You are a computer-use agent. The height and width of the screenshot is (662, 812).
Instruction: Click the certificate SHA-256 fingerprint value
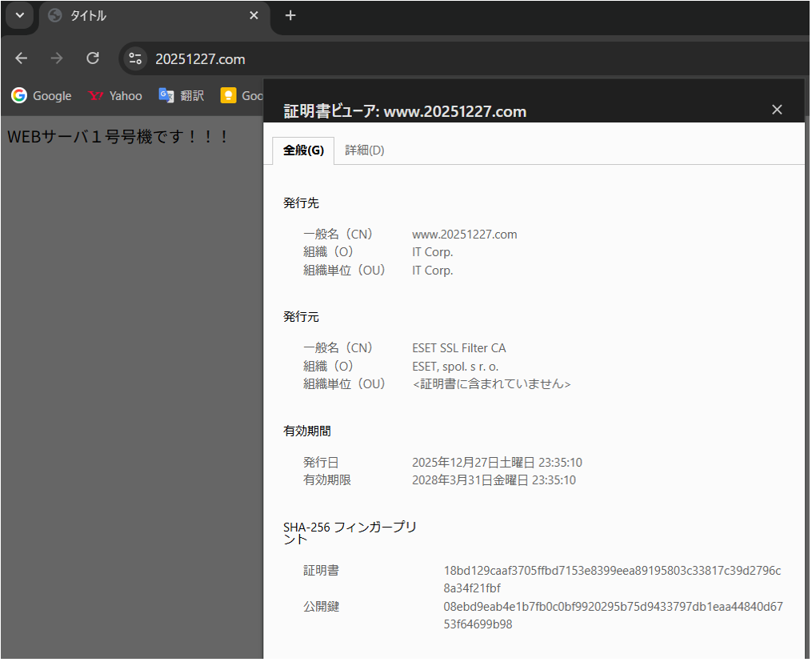(612, 579)
